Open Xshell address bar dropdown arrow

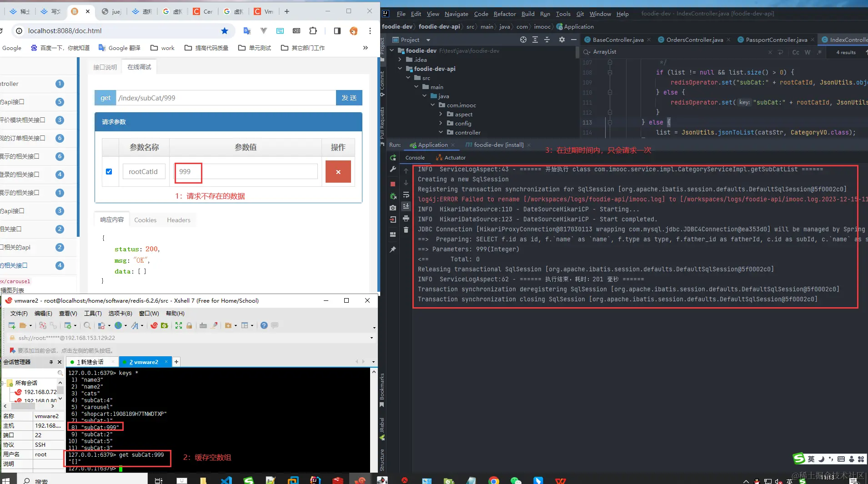[x=371, y=338]
